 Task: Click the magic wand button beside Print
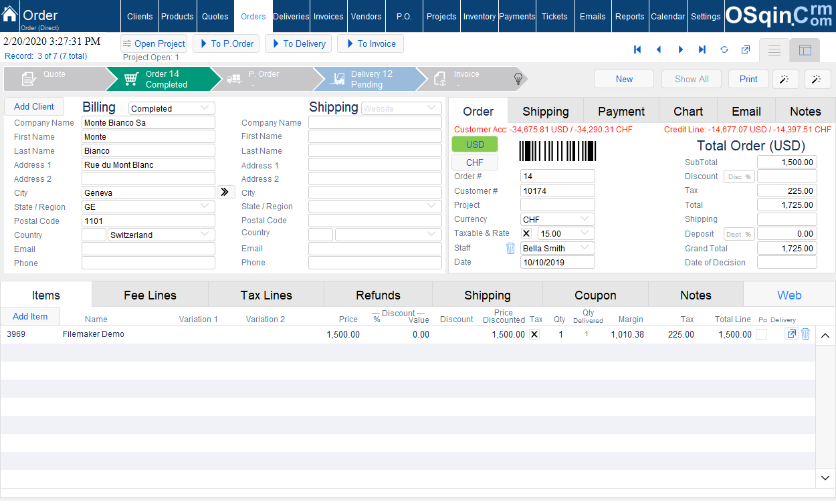(785, 79)
